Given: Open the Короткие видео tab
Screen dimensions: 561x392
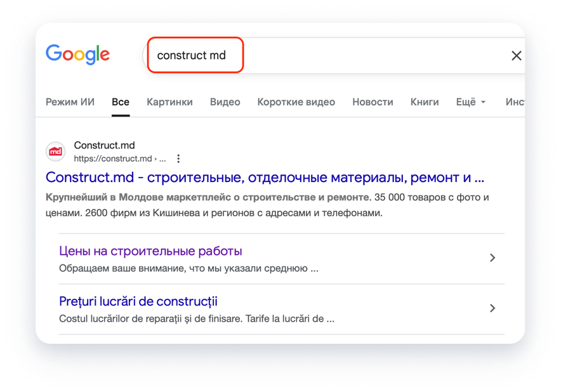Looking at the screenshot, I should 296,102.
